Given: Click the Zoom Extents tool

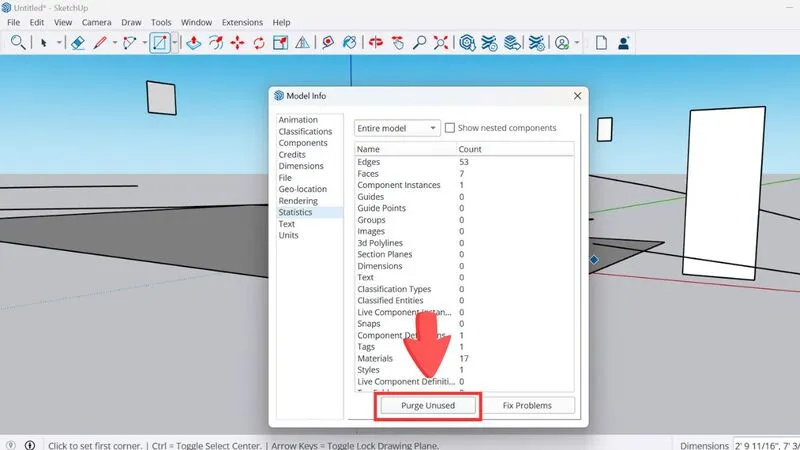Looking at the screenshot, I should pos(441,43).
